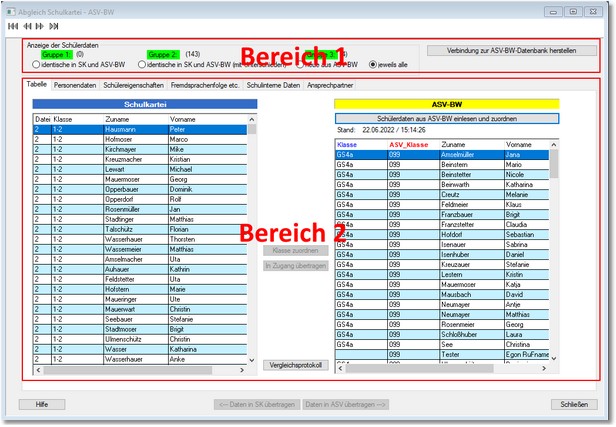Select Tester Egon Rufname row

[x=442, y=354]
